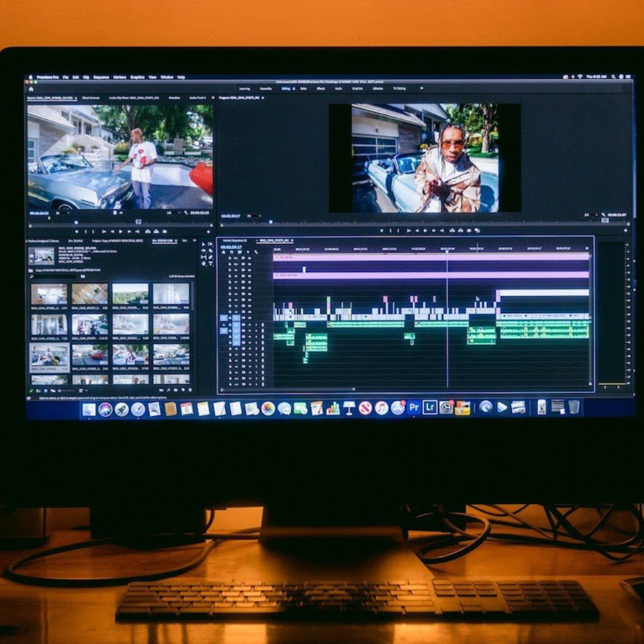Select the Selection tool in the tools panel
The image size is (644, 644).
point(203,245)
